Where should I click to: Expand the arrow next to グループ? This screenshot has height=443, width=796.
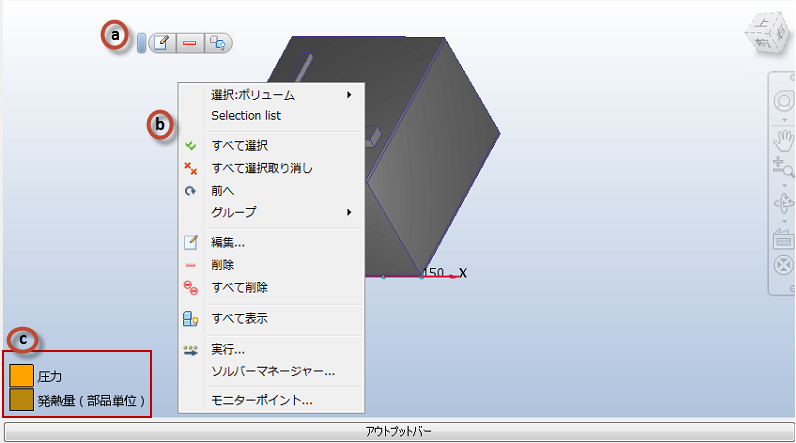pyautogui.click(x=349, y=212)
